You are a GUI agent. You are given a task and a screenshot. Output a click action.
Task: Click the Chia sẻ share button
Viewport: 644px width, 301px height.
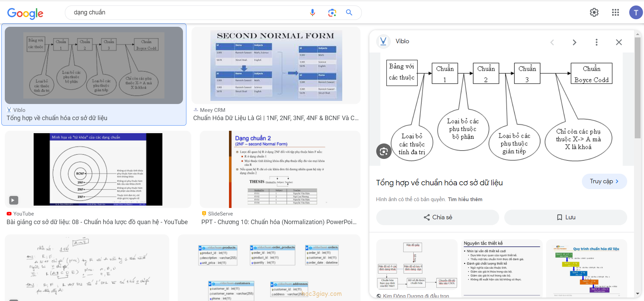(x=437, y=217)
